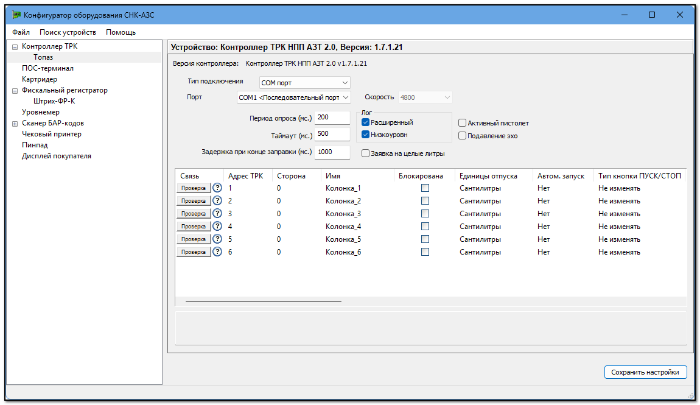The image size is (700, 405).
Task: Click the help icon in row Колонка_1
Action: point(217,188)
